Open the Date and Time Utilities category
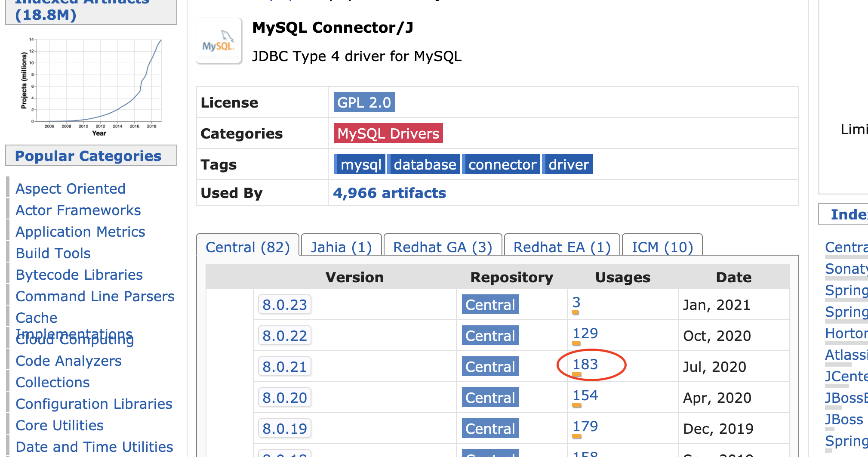Image resolution: width=868 pixels, height=457 pixels. coord(94,447)
